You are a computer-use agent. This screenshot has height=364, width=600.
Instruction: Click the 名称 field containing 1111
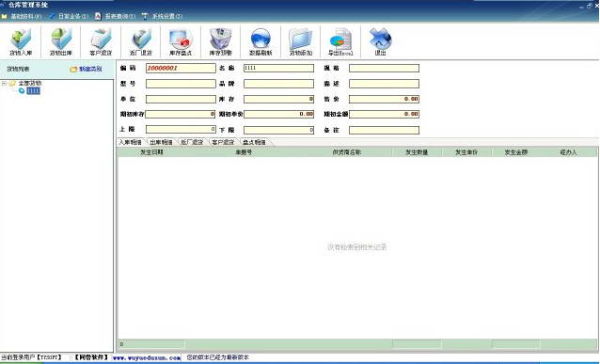pyautogui.click(x=278, y=68)
